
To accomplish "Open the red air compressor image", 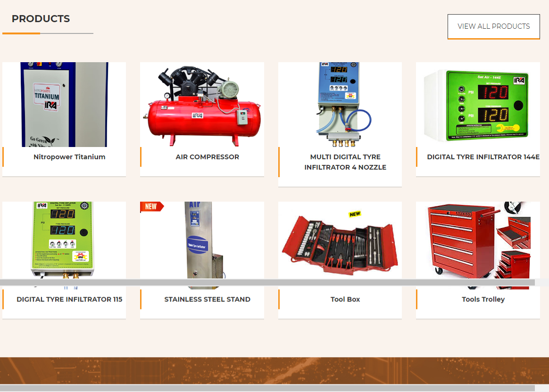I will point(202,105).
